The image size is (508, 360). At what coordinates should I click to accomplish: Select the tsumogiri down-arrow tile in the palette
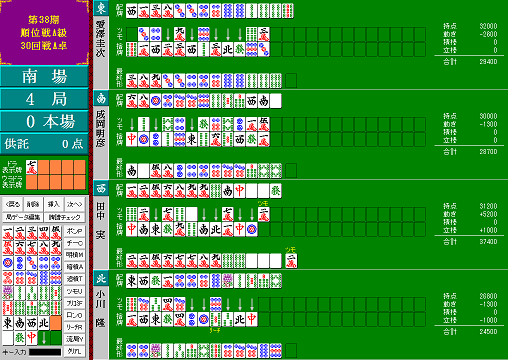click(x=44, y=338)
